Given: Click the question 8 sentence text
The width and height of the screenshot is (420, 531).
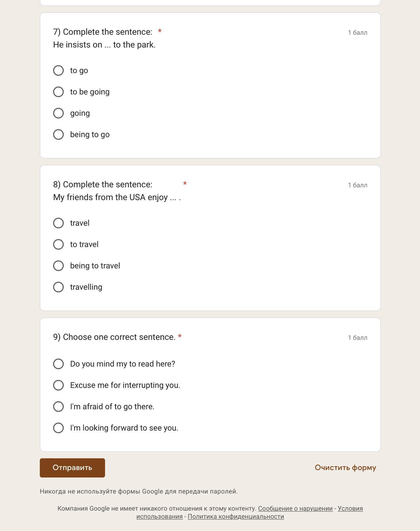Looking at the screenshot, I should pos(117,197).
